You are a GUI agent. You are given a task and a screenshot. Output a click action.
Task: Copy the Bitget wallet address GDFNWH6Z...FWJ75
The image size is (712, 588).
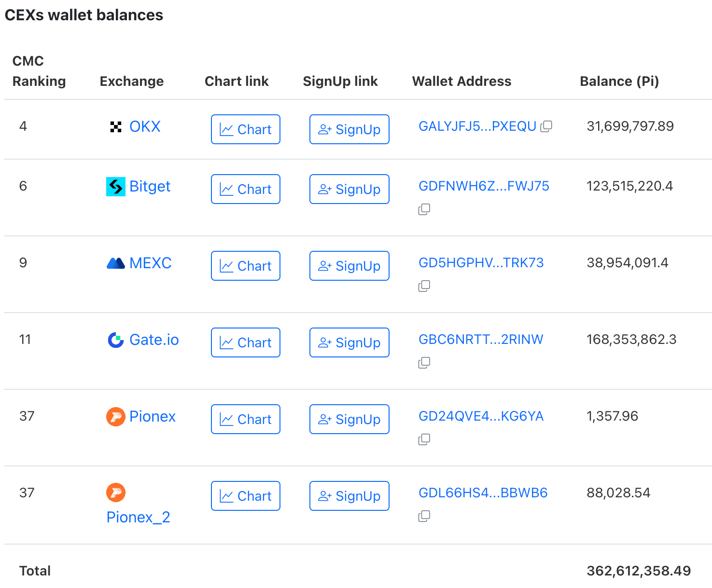pyautogui.click(x=424, y=209)
